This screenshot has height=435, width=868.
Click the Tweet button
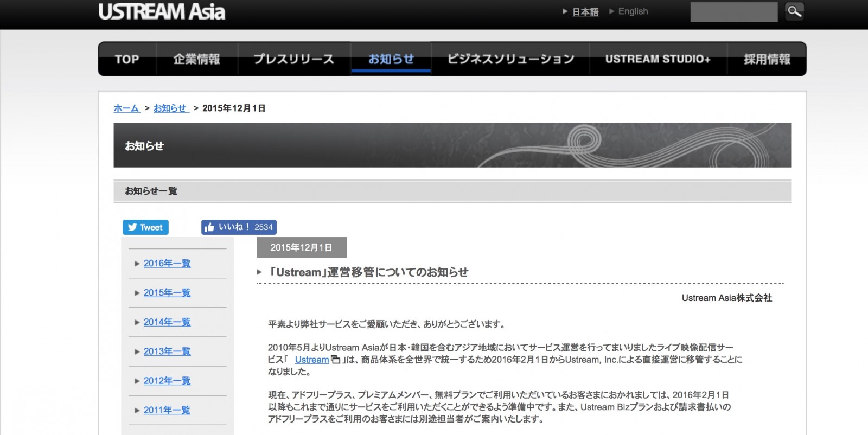pos(145,227)
